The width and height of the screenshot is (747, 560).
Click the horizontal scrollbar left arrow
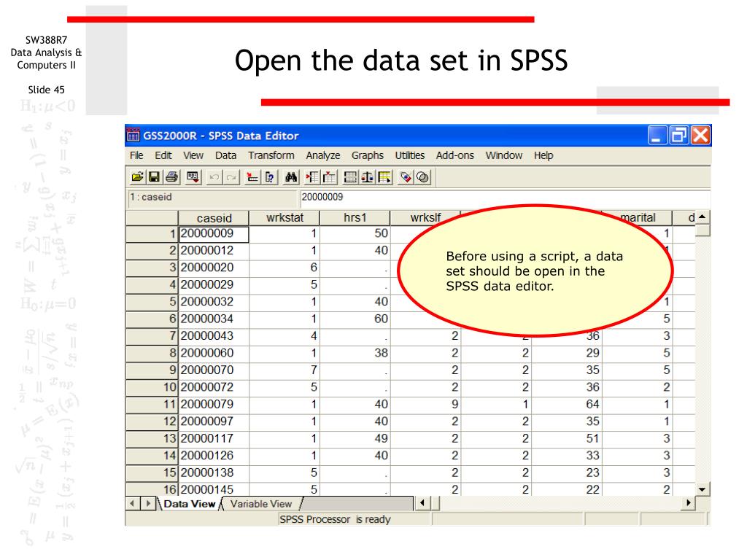[422, 503]
